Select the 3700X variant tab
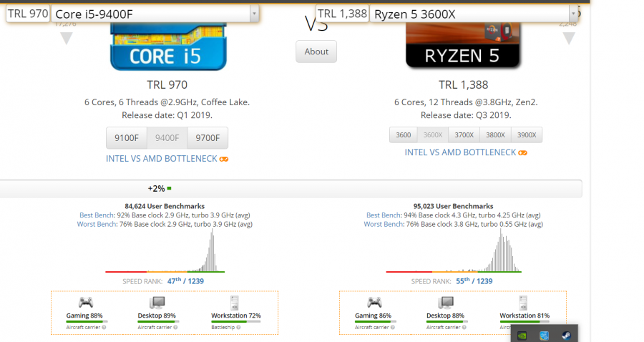 coord(464,135)
